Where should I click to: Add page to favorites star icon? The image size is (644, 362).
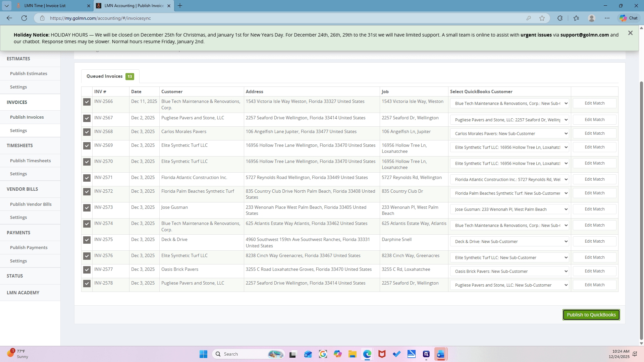pos(542,18)
